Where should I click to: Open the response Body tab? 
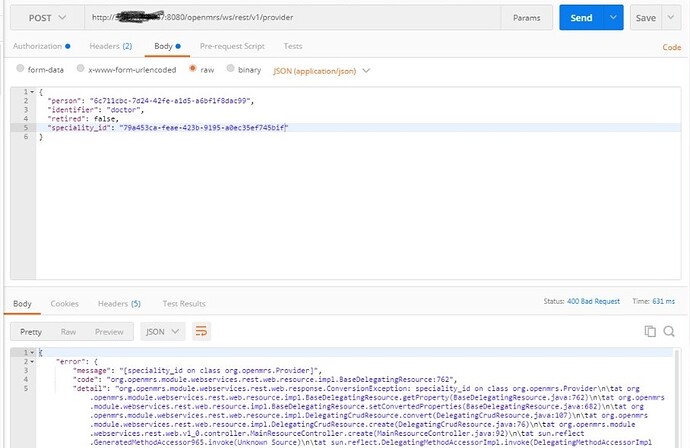tap(22, 304)
